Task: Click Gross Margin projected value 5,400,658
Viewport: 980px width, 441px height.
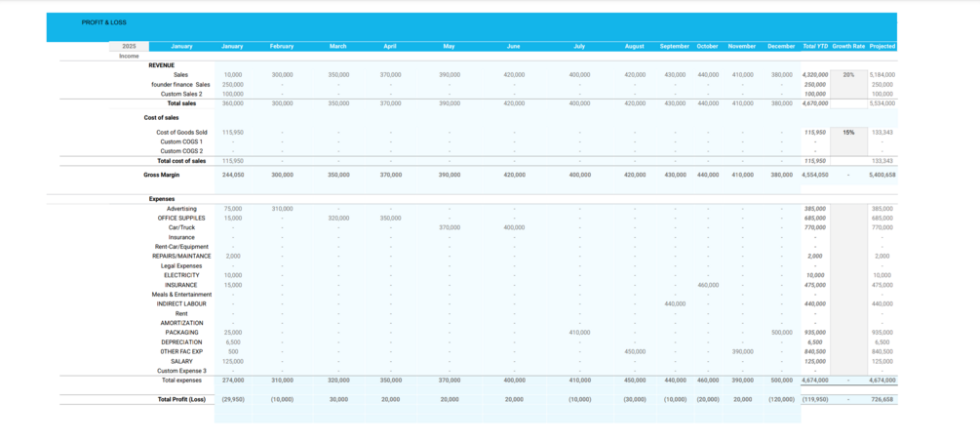Action: pyautogui.click(x=882, y=176)
